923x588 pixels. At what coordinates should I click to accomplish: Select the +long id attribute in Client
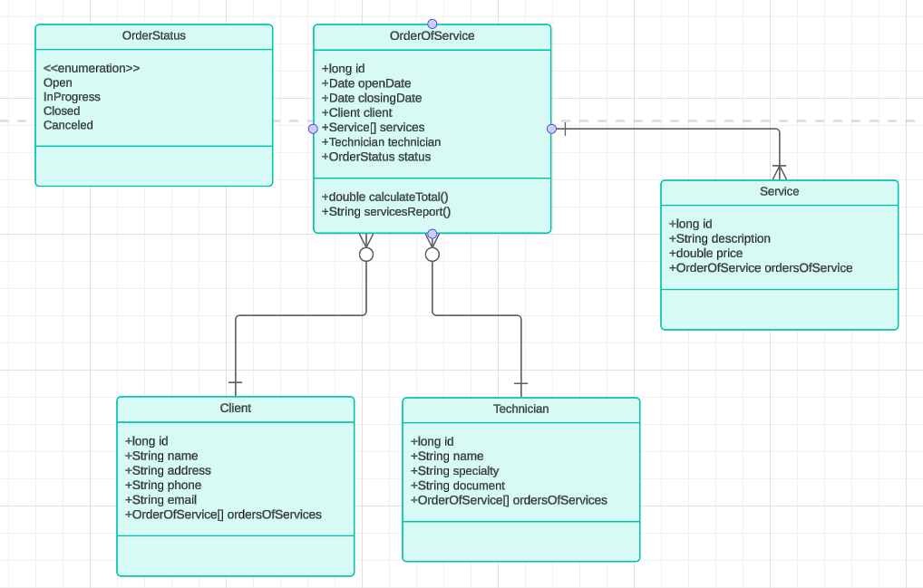tap(147, 441)
